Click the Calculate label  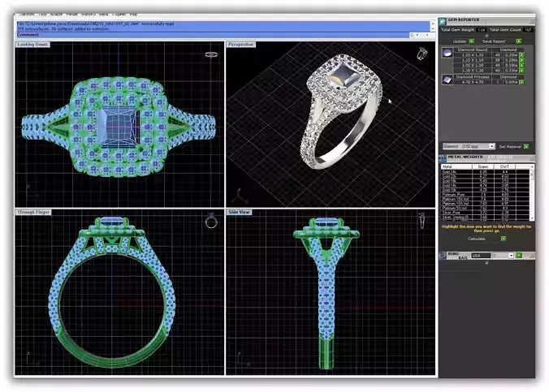point(477,239)
